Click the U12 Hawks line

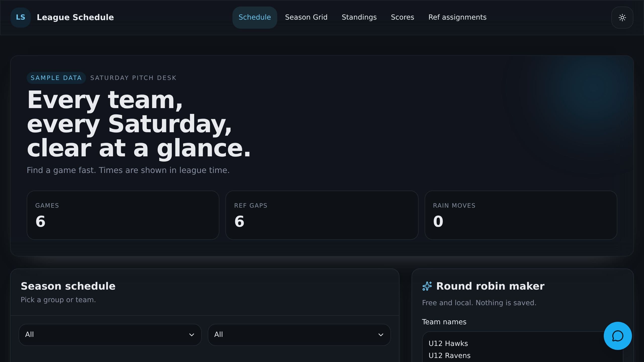(448, 343)
